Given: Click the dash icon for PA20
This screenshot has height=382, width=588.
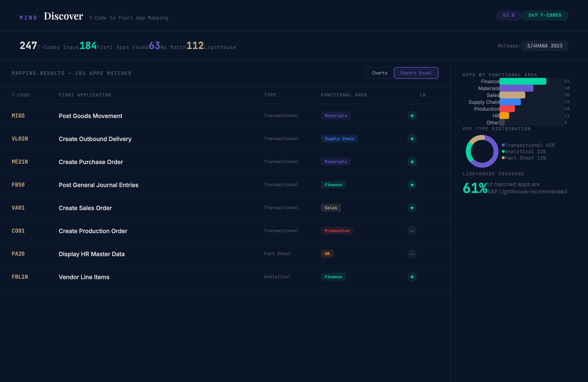Looking at the screenshot, I should click(412, 254).
